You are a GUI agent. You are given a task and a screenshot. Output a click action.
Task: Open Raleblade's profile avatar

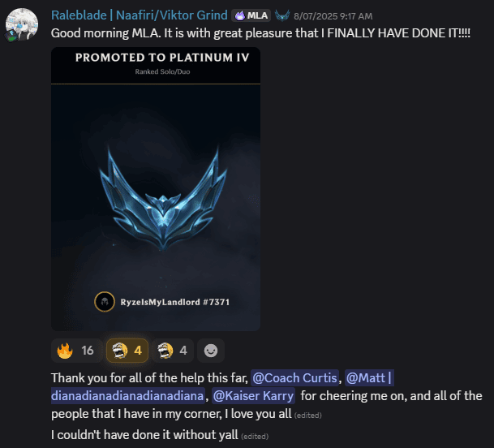pyautogui.click(x=22, y=24)
